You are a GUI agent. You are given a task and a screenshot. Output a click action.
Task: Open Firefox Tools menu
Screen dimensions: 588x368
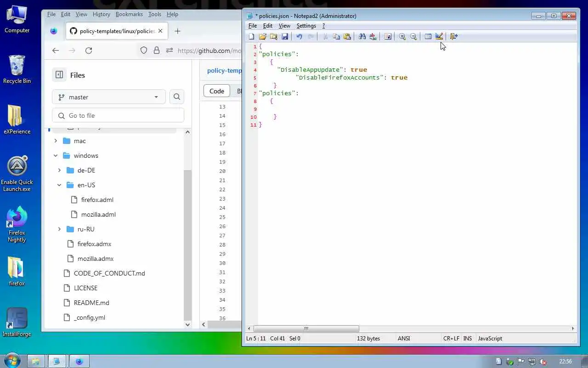click(x=155, y=14)
